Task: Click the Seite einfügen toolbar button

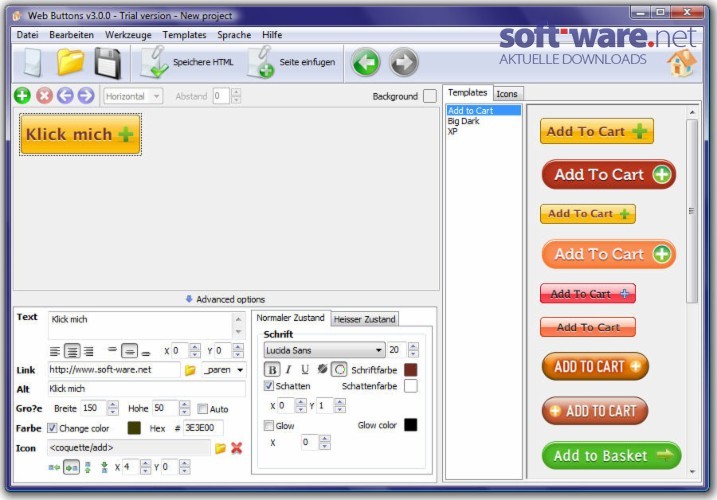Action: [292, 62]
